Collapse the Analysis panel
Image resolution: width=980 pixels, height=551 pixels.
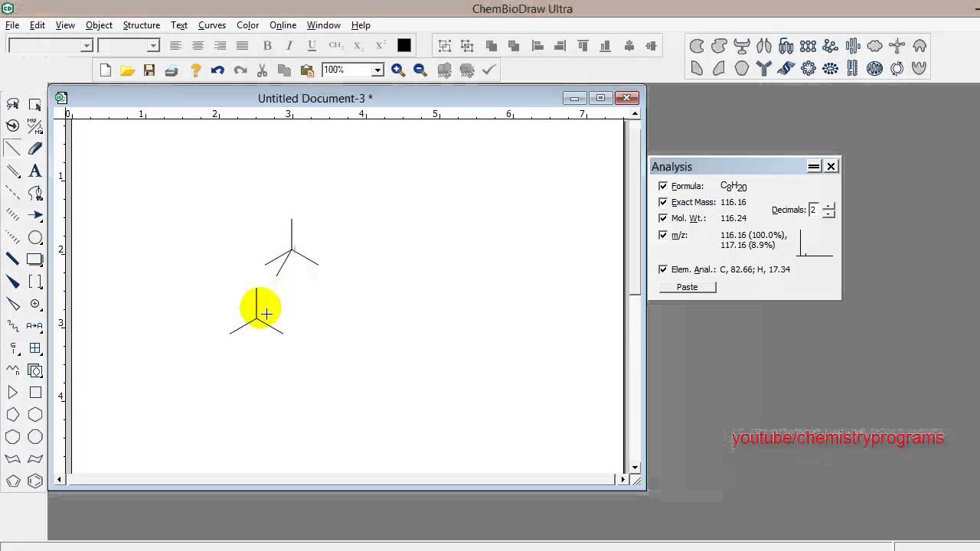point(814,166)
